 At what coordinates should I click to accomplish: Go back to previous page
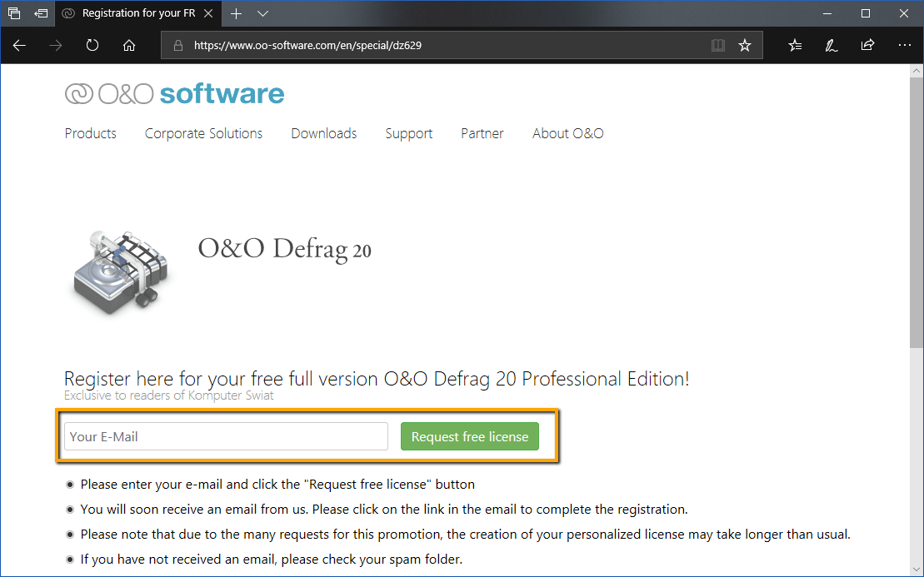[19, 45]
